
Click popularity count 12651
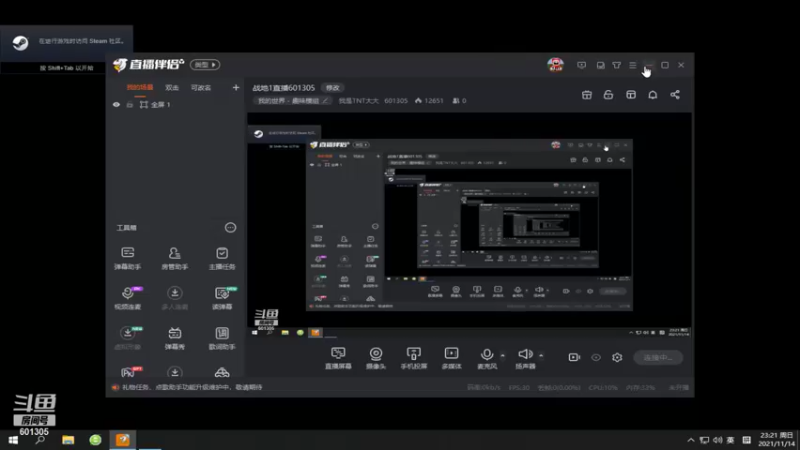[429, 101]
